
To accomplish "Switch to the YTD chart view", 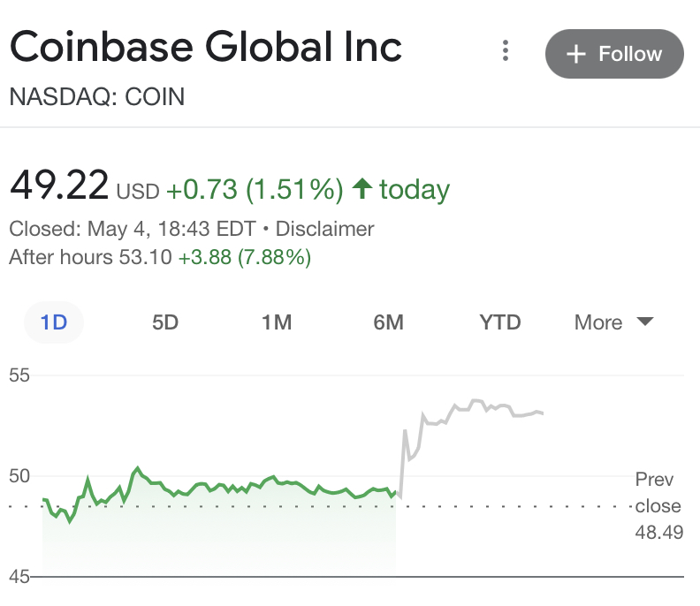I will (500, 322).
